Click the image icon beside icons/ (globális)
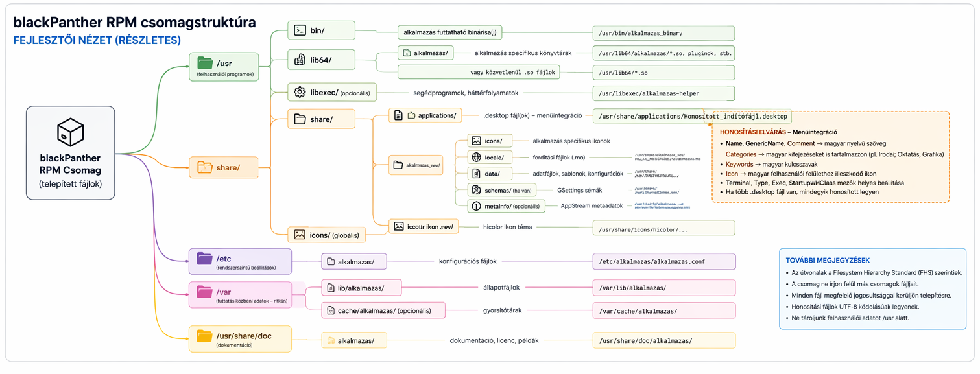Image resolution: width=980 pixels, height=374 pixels. pos(300,235)
